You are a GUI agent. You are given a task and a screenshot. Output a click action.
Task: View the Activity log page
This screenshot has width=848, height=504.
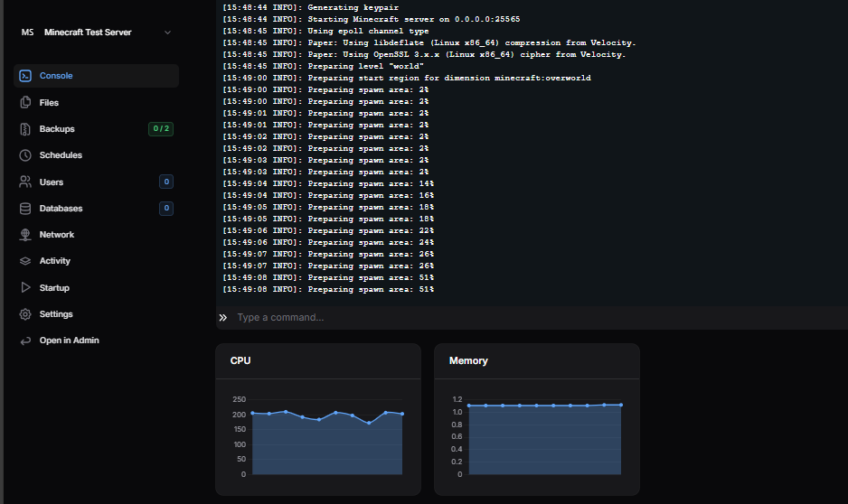tap(54, 261)
